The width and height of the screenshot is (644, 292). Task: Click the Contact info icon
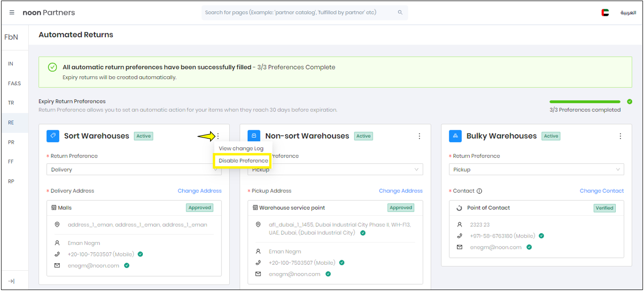pyautogui.click(x=479, y=191)
